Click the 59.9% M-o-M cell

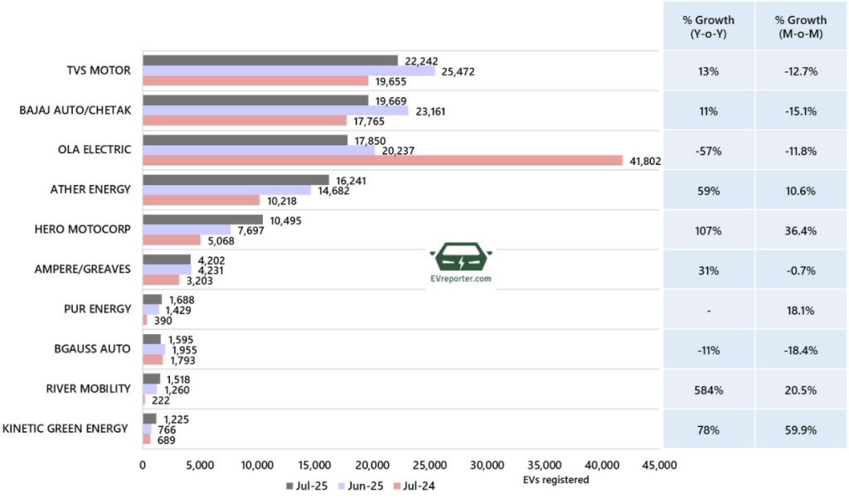[801, 430]
